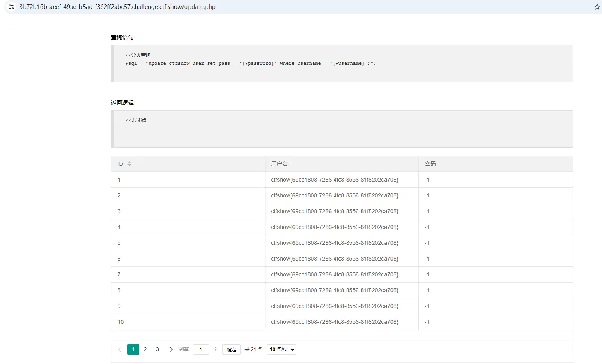Click the site information icon in address bar
This screenshot has height=364, width=602.
coord(11,7)
